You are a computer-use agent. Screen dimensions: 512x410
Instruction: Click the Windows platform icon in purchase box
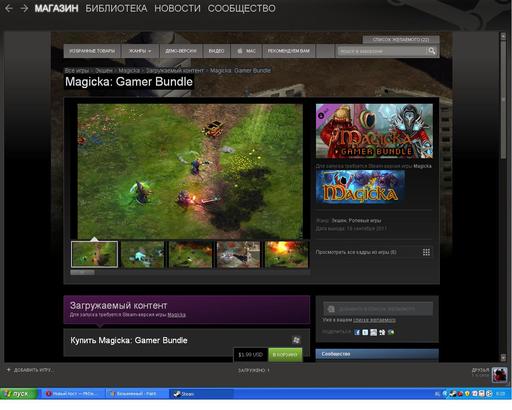(296, 340)
